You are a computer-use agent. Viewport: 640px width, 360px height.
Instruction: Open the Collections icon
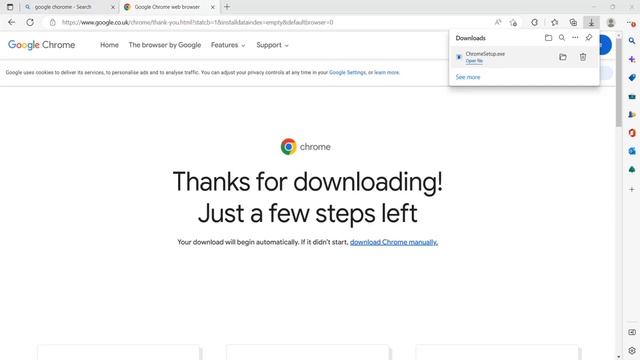[573, 22]
